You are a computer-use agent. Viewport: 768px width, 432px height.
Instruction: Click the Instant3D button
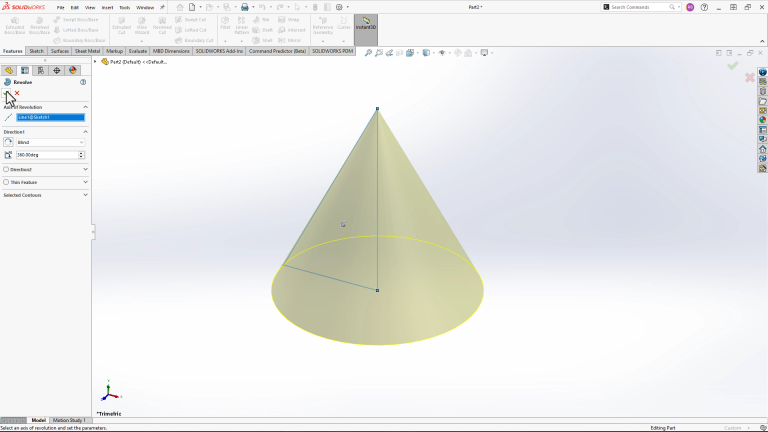point(366,30)
